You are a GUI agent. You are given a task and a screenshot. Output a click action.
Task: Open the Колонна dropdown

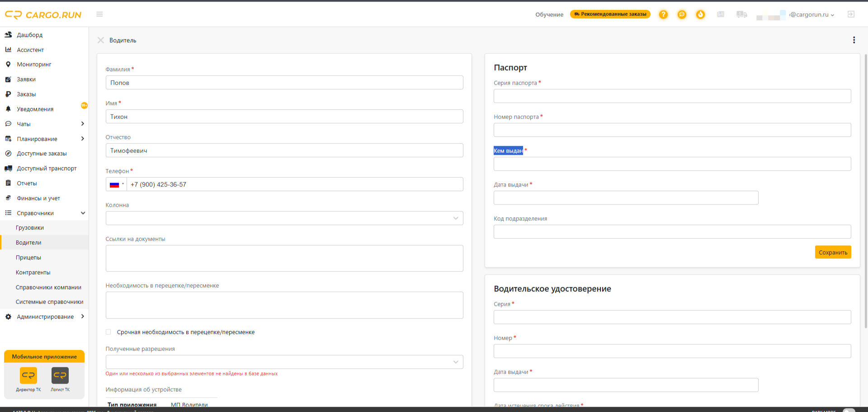pyautogui.click(x=284, y=218)
